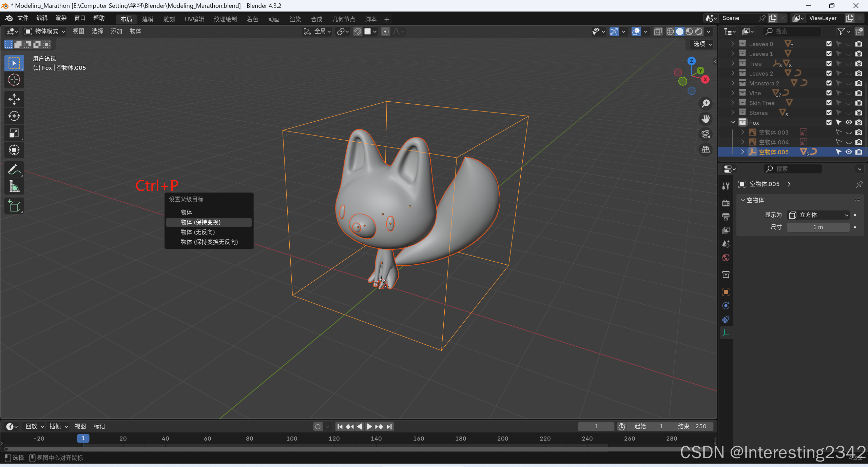Screen dimensions: 868x467
Task: Toggle camera view in viewport
Action: [x=706, y=134]
